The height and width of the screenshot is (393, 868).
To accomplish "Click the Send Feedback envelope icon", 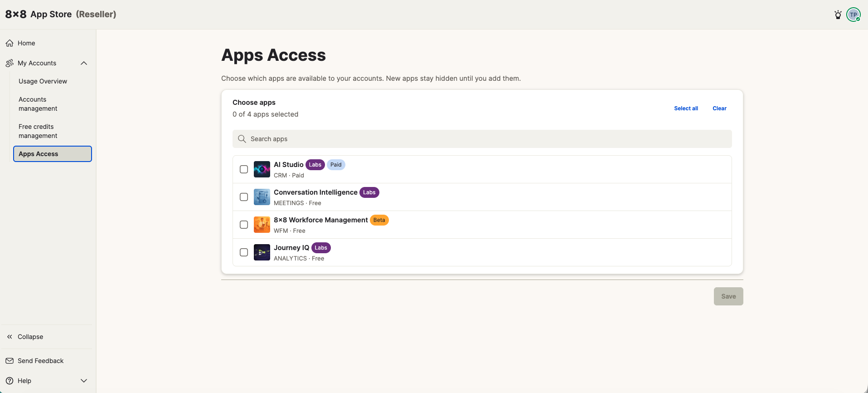I will coord(10,361).
